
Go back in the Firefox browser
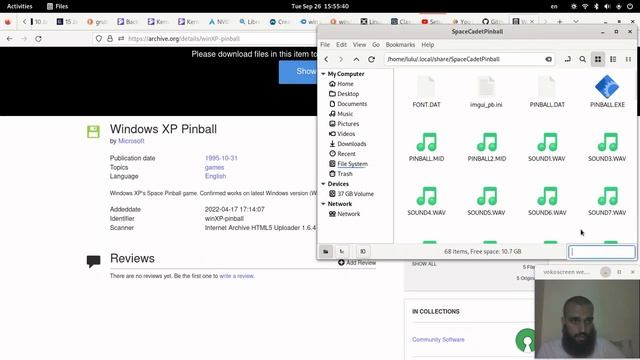point(10,38)
